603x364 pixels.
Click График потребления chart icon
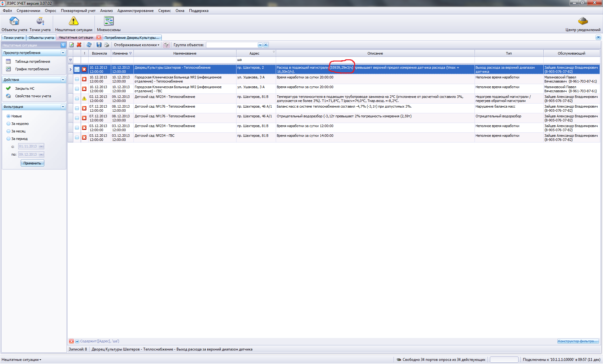(8, 69)
